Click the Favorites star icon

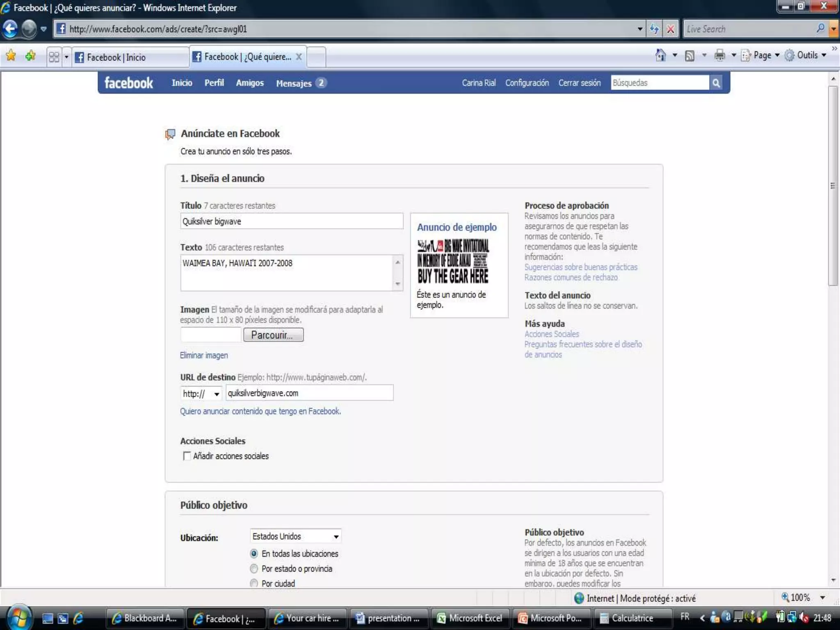click(11, 55)
